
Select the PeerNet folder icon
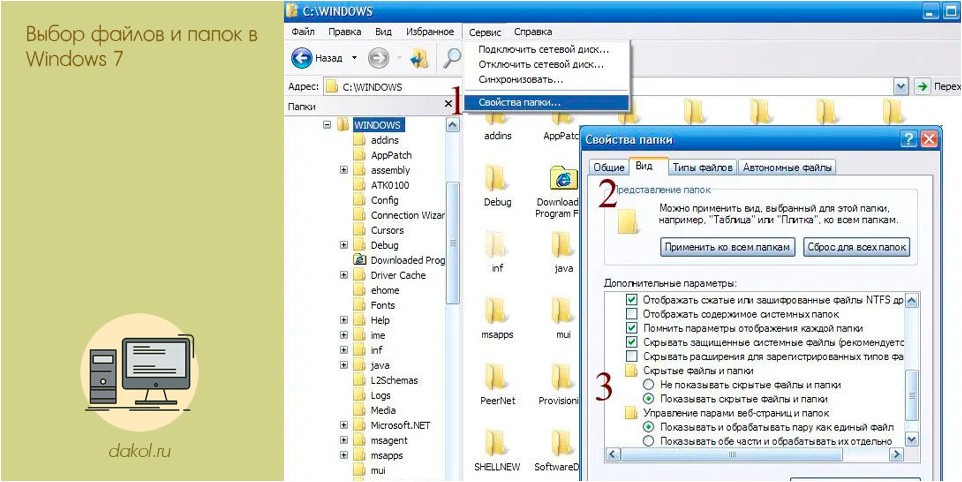coord(494,377)
